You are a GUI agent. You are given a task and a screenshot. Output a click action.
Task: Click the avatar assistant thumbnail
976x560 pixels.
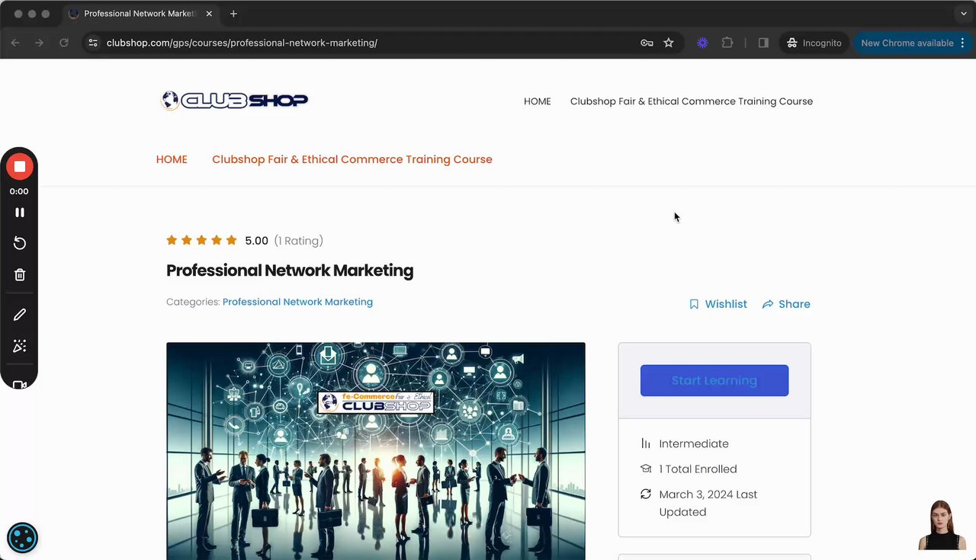click(x=942, y=525)
